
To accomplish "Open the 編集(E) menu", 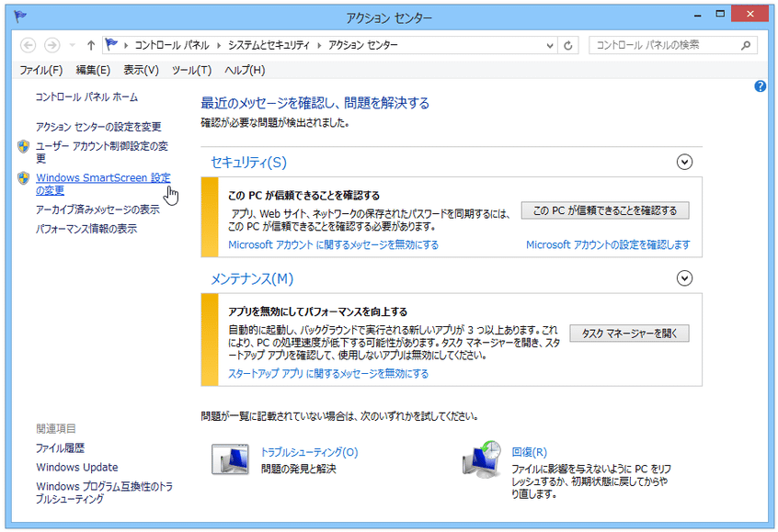I will (93, 71).
